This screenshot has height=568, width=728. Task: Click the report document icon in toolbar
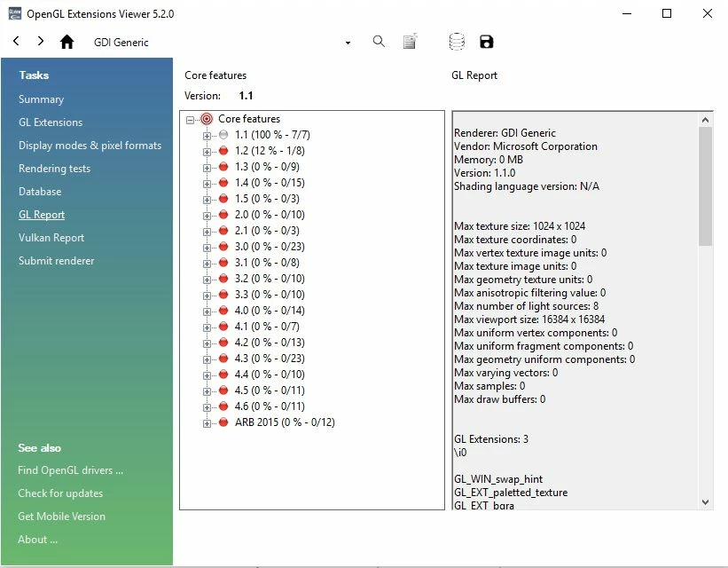point(410,42)
